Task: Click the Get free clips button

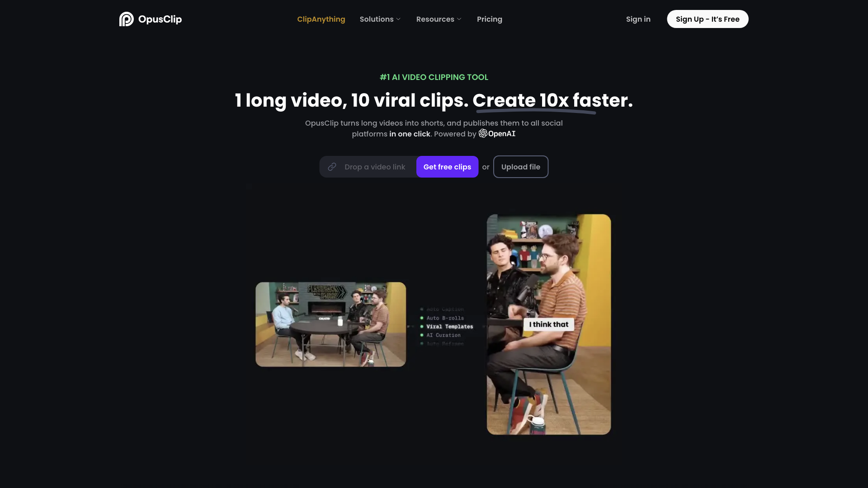Action: (x=447, y=166)
